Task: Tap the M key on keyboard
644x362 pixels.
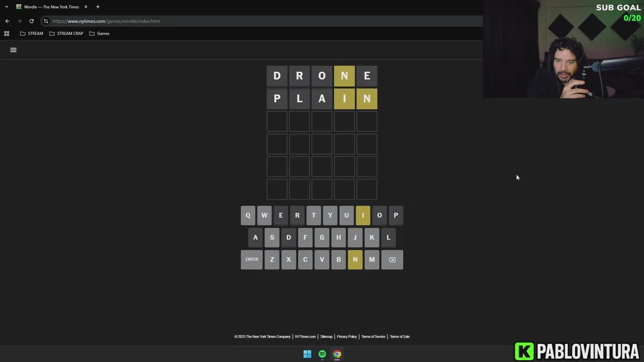Action: point(372,259)
